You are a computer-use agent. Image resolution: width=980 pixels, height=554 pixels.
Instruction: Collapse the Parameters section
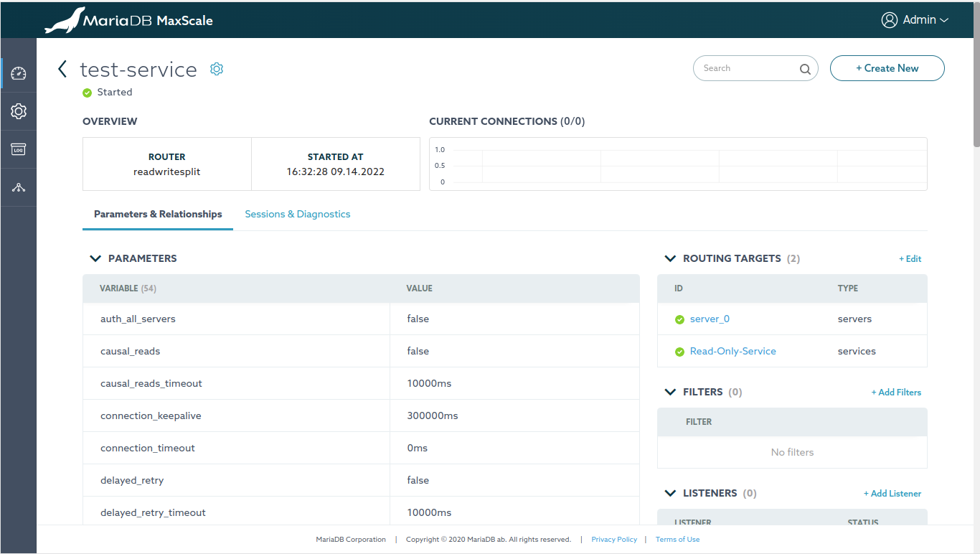point(95,258)
